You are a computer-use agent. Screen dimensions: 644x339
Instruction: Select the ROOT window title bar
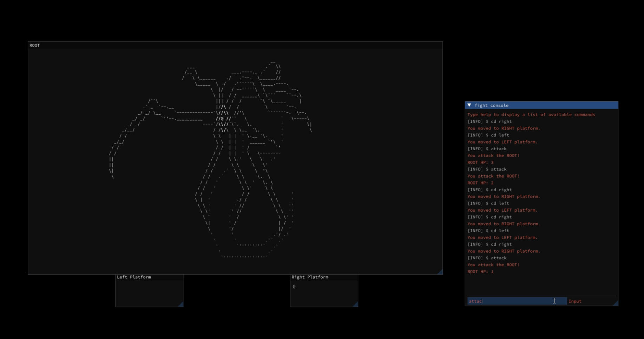point(235,45)
